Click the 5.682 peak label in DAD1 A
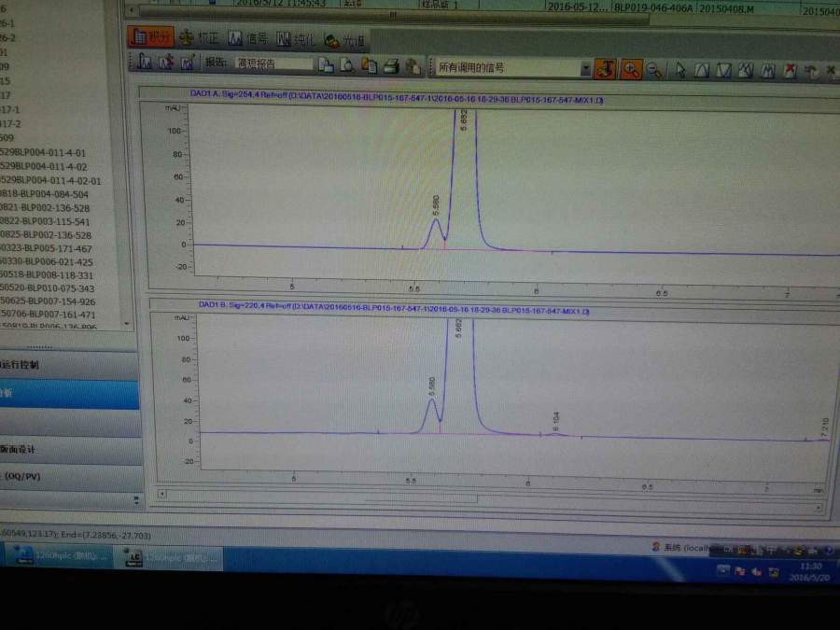 (x=464, y=120)
